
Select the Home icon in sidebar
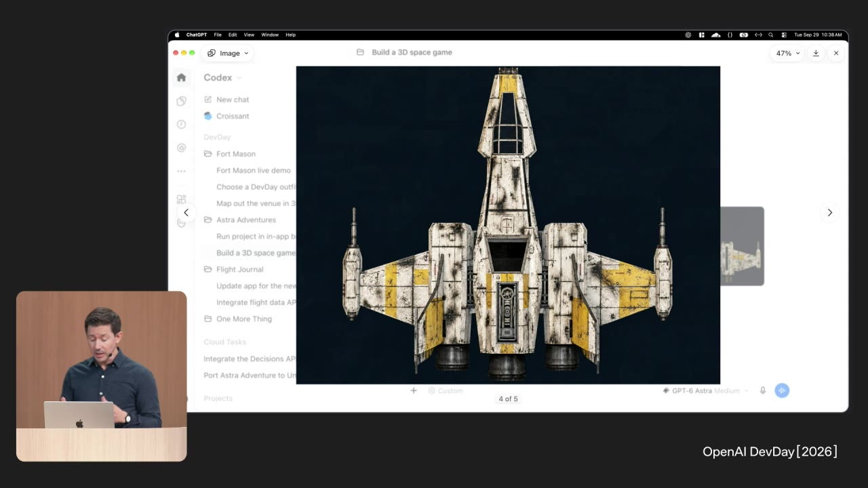click(181, 77)
